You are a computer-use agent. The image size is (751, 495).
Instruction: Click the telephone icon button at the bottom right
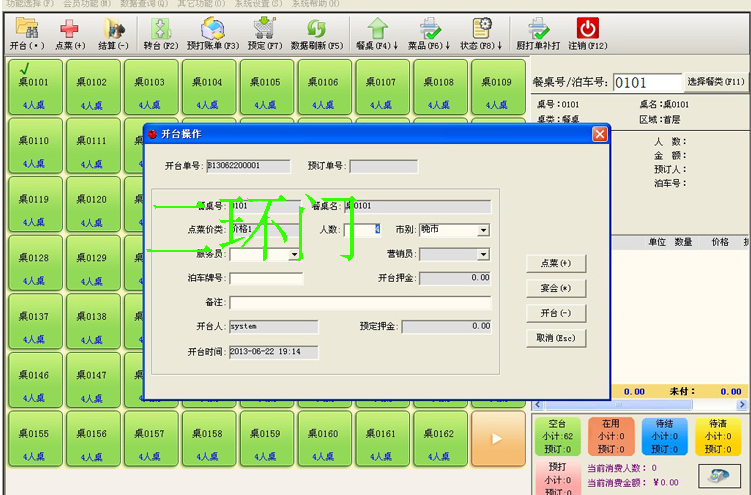(719, 476)
